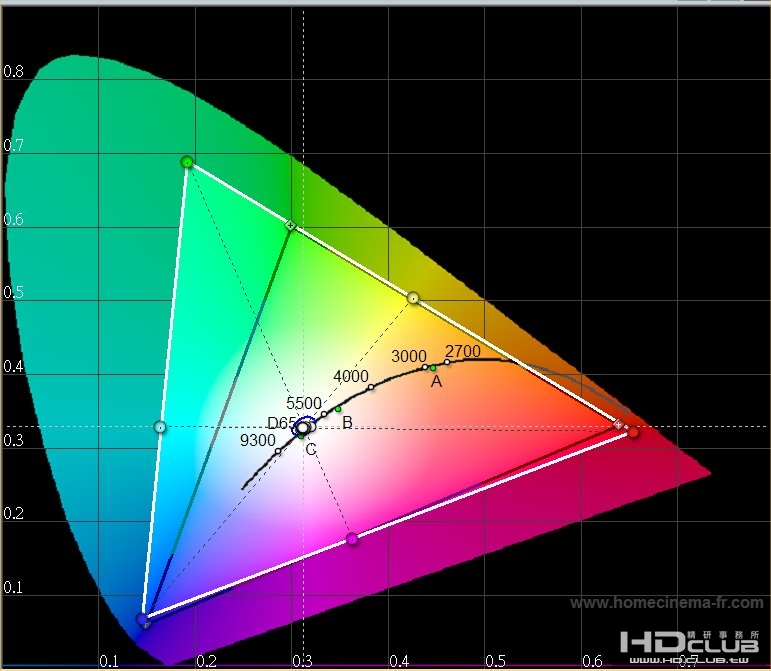Image resolution: width=771 pixels, height=671 pixels.
Task: Click the "5500" temperature label
Action: [x=304, y=403]
